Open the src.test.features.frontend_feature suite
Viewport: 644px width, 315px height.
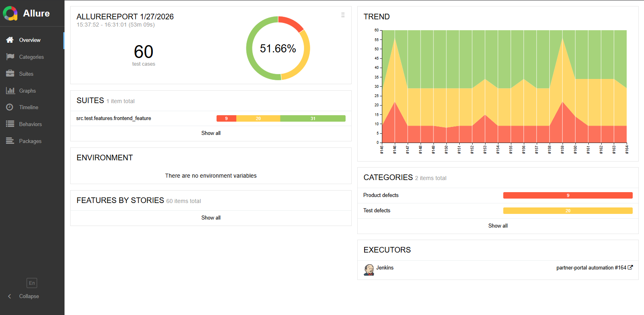pos(114,118)
